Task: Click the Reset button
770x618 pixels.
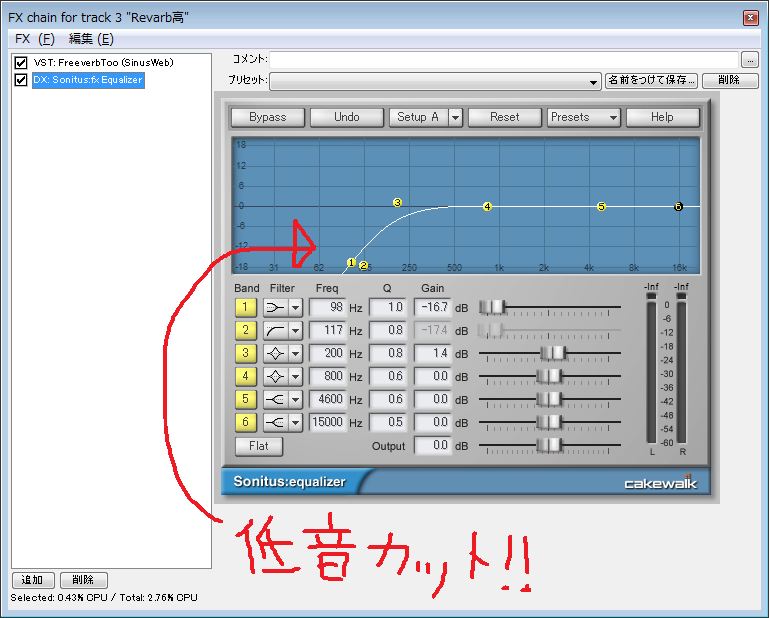Action: tap(505, 117)
